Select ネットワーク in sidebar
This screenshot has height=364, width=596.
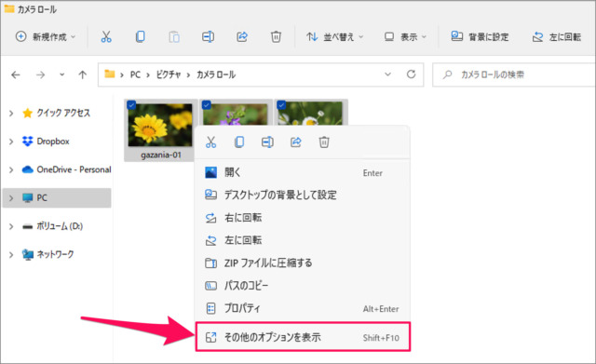47,254
